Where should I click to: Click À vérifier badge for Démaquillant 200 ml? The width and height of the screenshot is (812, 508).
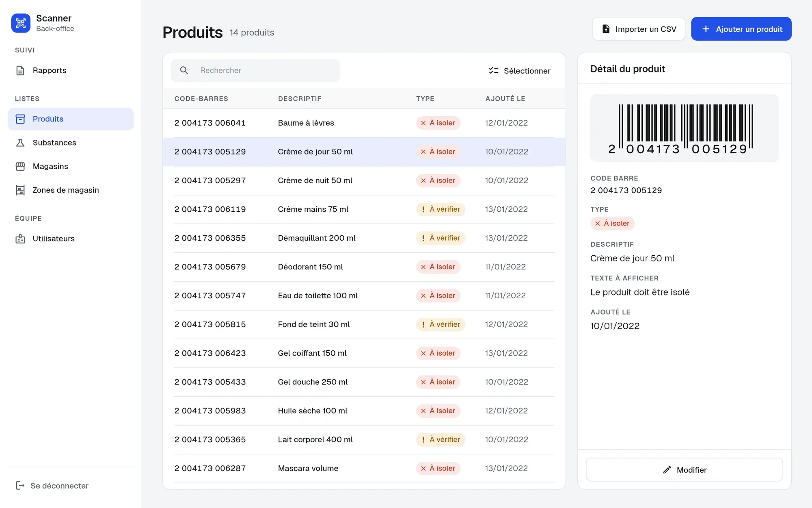(441, 238)
